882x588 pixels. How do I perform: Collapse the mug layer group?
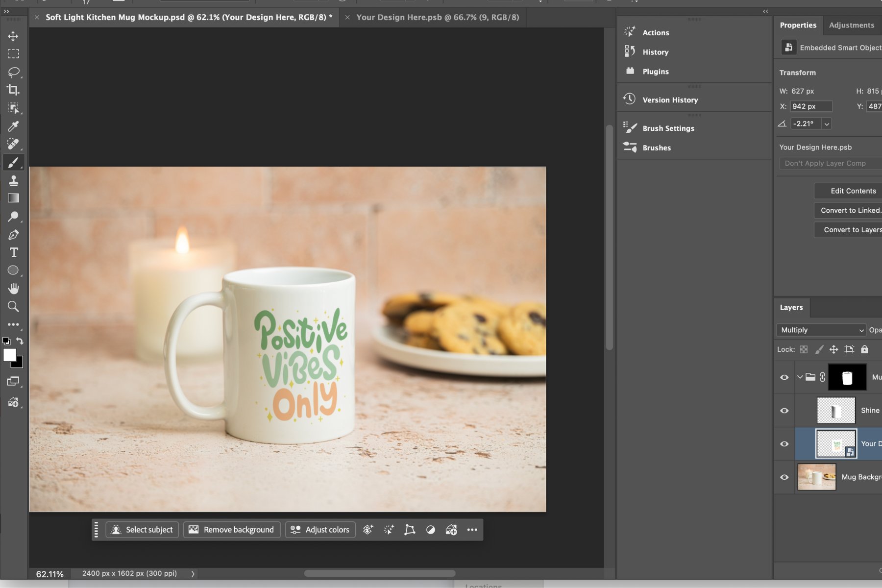800,377
